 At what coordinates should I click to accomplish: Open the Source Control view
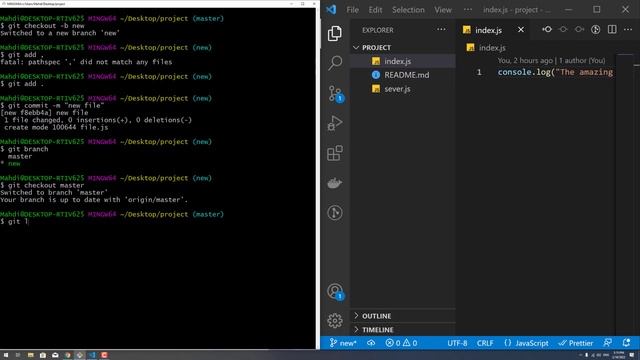[336, 94]
